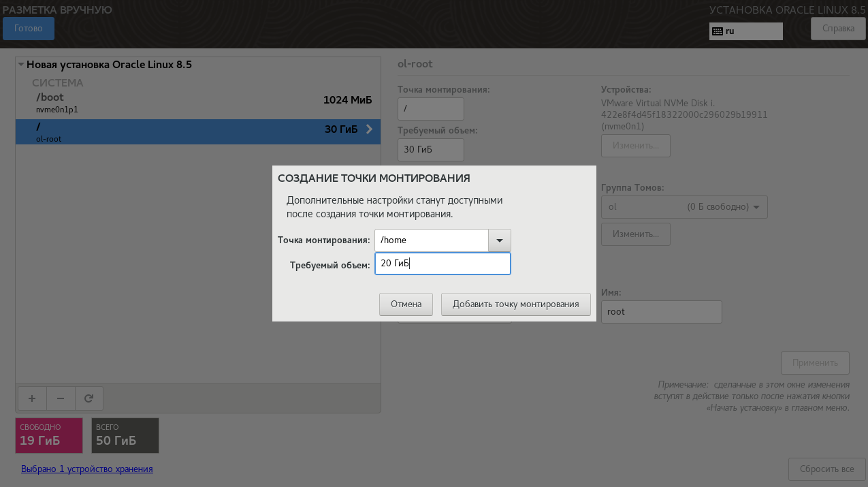The width and height of the screenshot is (868, 487).
Task: Open the Группа Томов ol dropdown
Action: 684,207
